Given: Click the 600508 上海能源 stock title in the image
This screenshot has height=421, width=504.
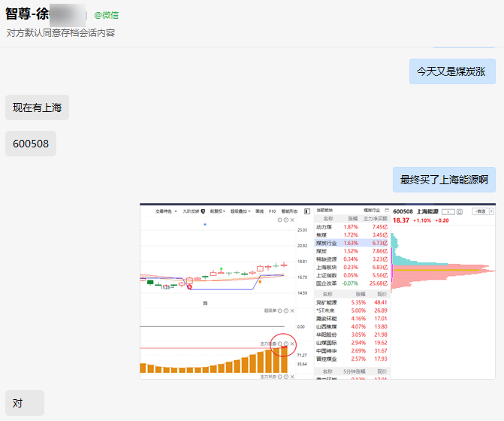Looking at the screenshot, I should point(415,211).
